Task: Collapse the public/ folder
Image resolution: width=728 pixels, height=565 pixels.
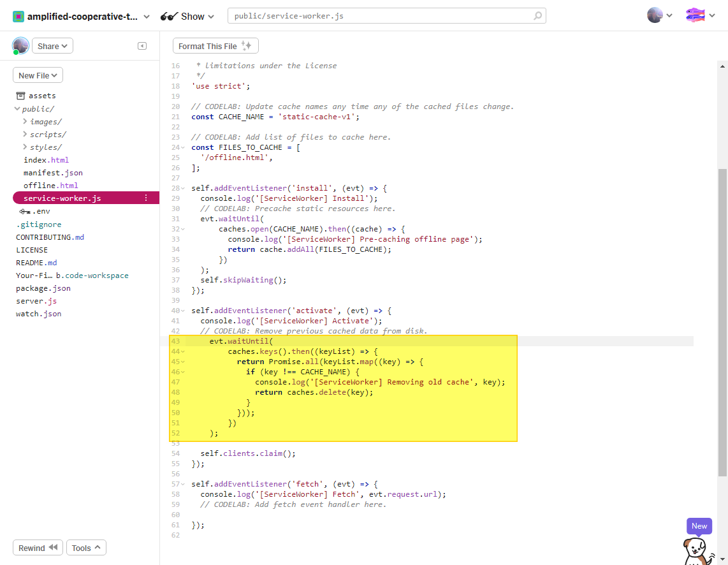Action: pyautogui.click(x=17, y=108)
